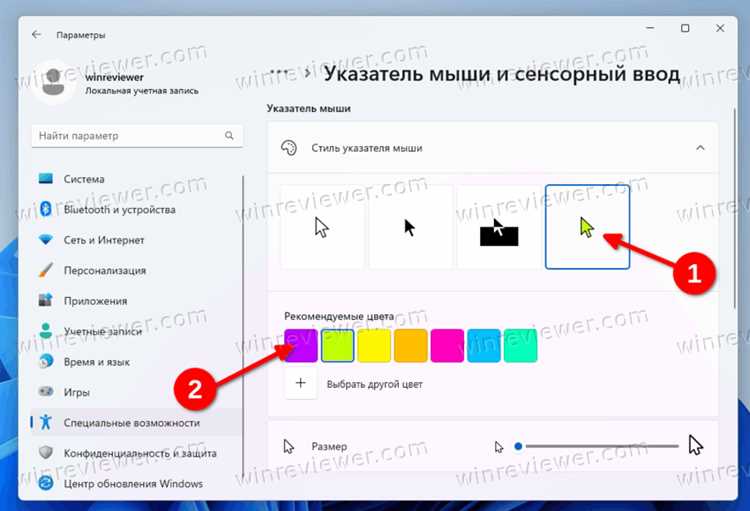Maximize the Параметры window
The width and height of the screenshot is (750, 511).
point(685,28)
